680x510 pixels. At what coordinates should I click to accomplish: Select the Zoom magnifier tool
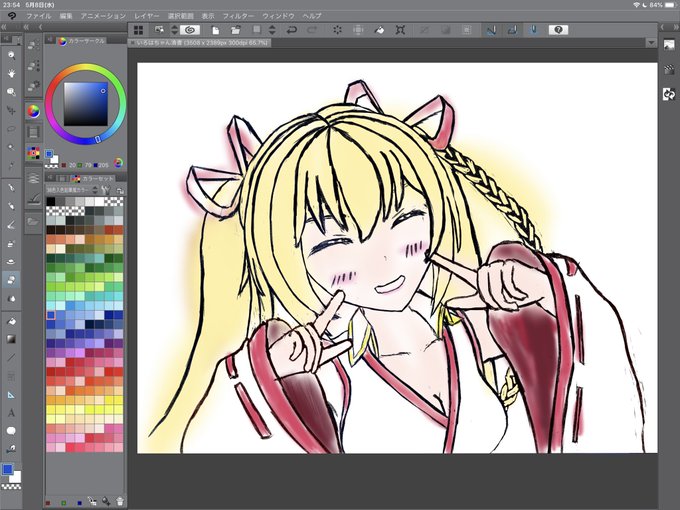coord(11,55)
